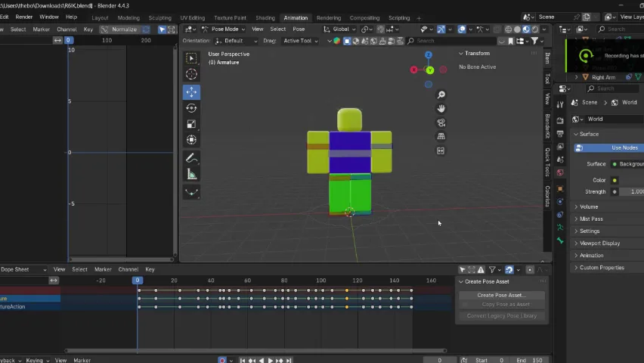Viewport: 644px width, 363px height.
Task: Toggle Only Show Errors warning icon
Action: [481, 270]
